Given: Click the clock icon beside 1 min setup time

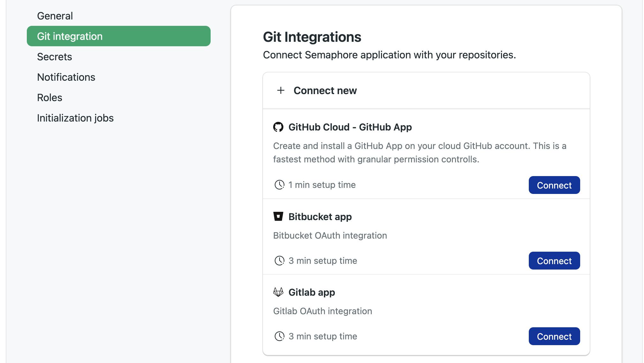Looking at the screenshot, I should pyautogui.click(x=280, y=185).
